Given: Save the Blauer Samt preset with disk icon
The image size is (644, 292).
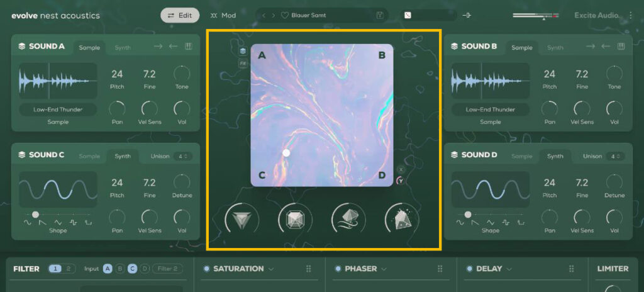Looking at the screenshot, I should (380, 16).
